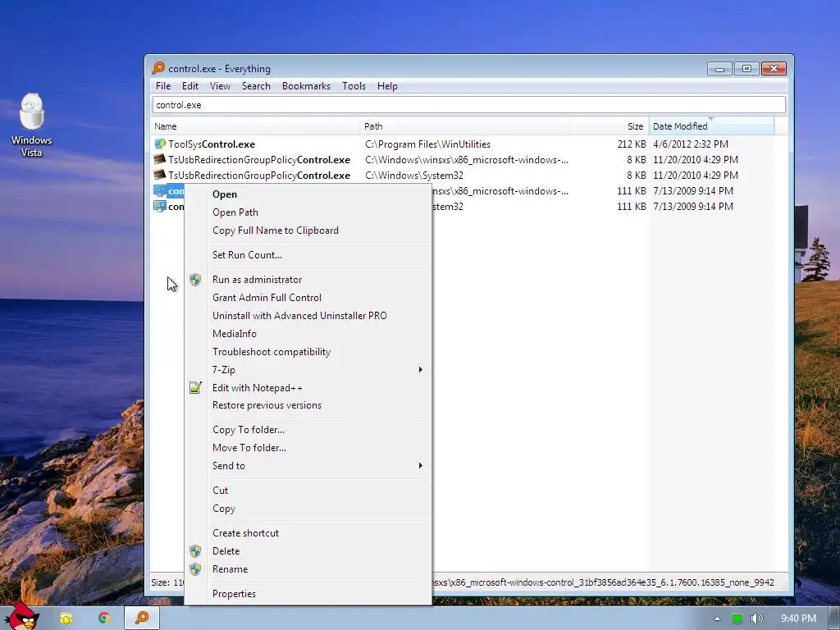
Task: Open the Help menu
Action: pyautogui.click(x=387, y=85)
